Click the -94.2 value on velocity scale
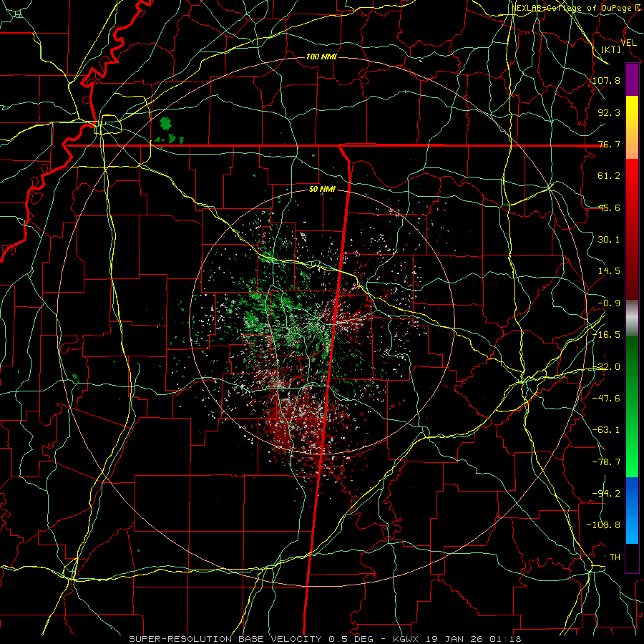The image size is (644, 644). pos(606,494)
